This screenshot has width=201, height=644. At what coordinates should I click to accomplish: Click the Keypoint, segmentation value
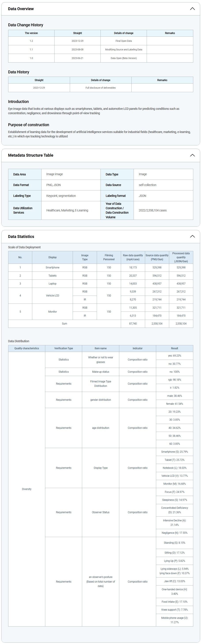[61, 196]
